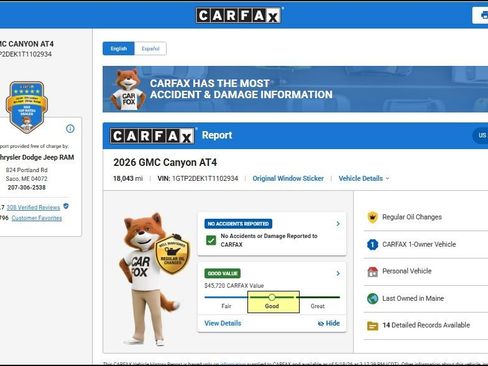The height and width of the screenshot is (366, 488).
Task: Select the Personal Vehicle row text
Action: coord(407,271)
